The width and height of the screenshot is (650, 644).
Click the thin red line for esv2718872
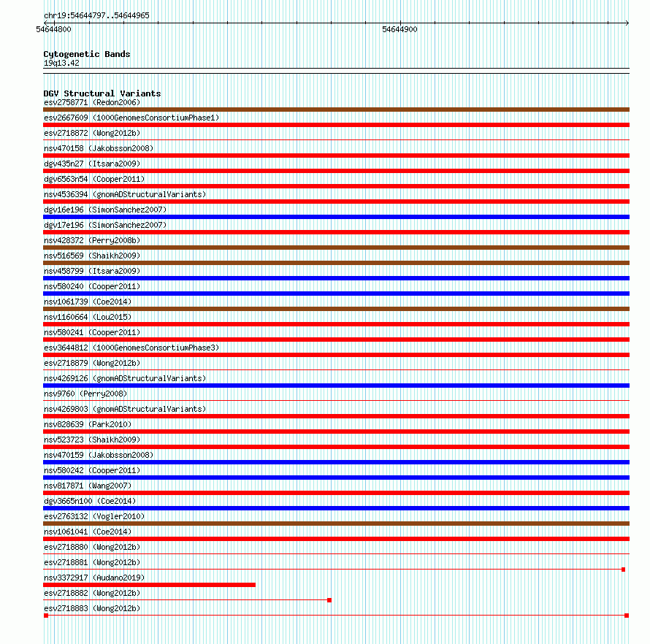[336, 140]
